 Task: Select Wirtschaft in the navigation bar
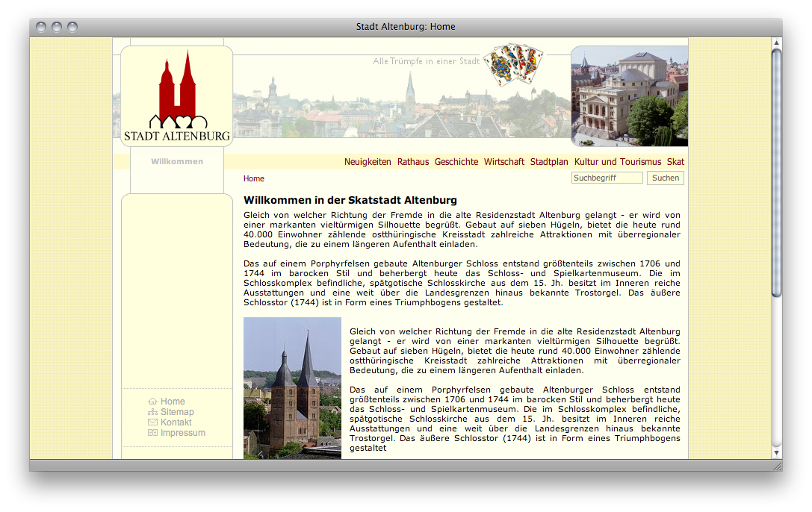pyautogui.click(x=504, y=162)
